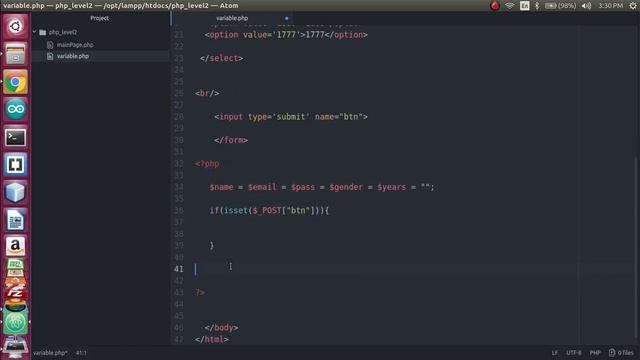
Task: Open mainPage.php in the tree view
Action: point(75,45)
